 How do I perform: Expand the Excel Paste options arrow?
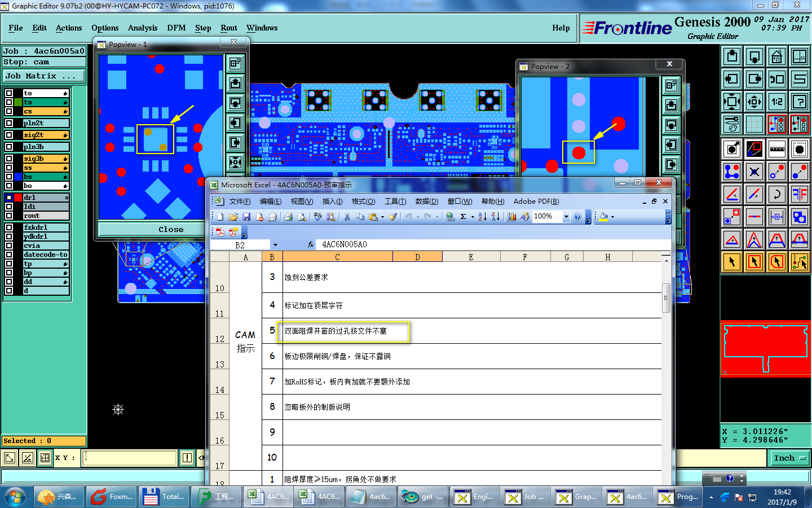(x=382, y=217)
